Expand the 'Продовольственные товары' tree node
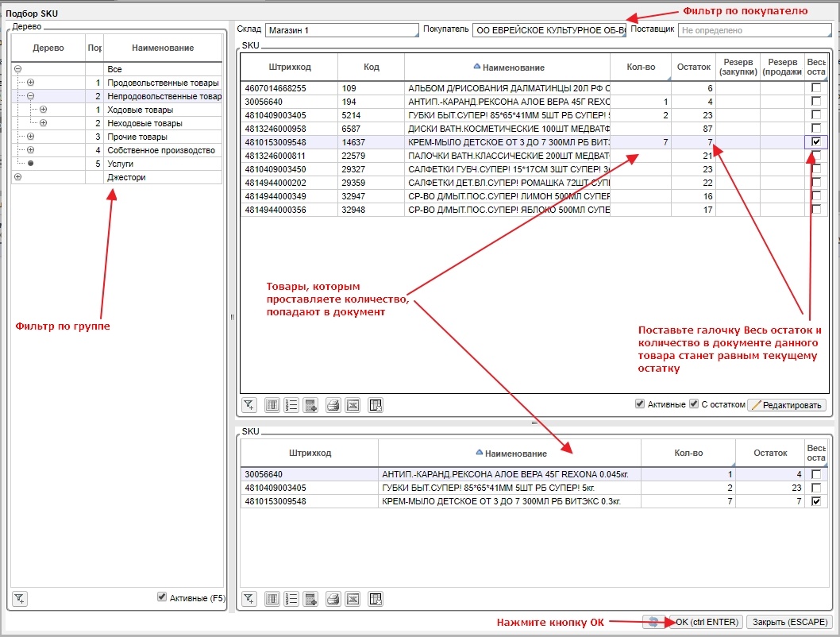The height and width of the screenshot is (637, 840). click(x=31, y=83)
